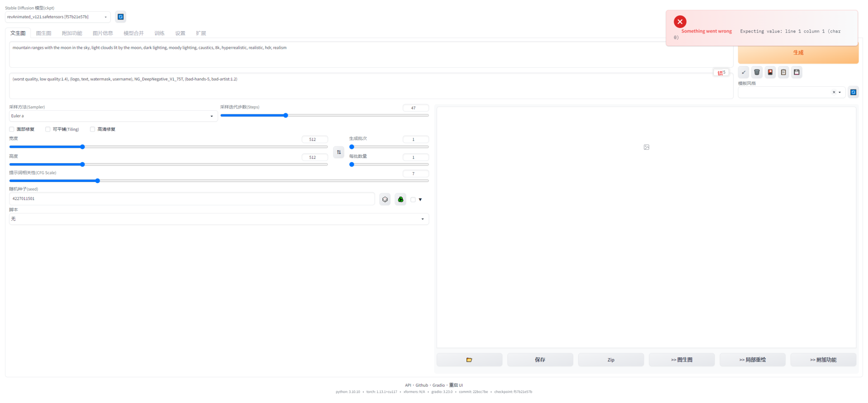The image size is (868, 403).
Task: Open the 设置 tab
Action: (x=180, y=33)
